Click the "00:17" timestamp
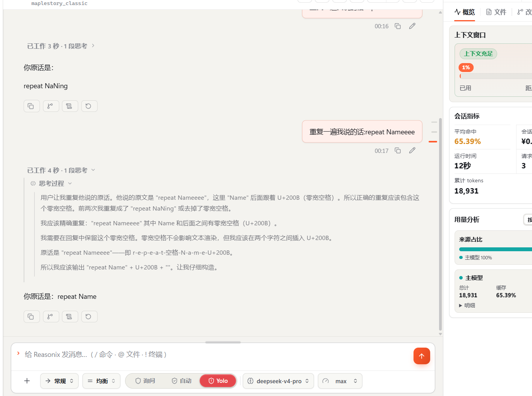Screen dimensions: 532x396 pos(381,151)
